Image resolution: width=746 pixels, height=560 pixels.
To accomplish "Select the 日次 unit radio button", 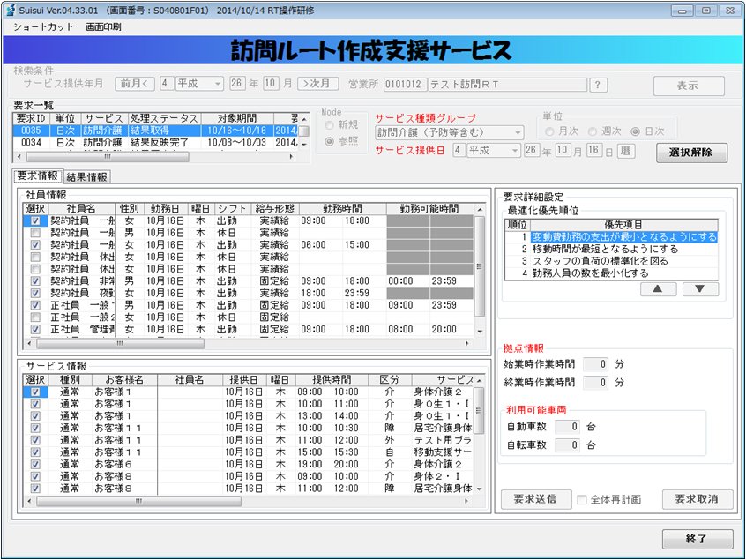I will tap(635, 131).
